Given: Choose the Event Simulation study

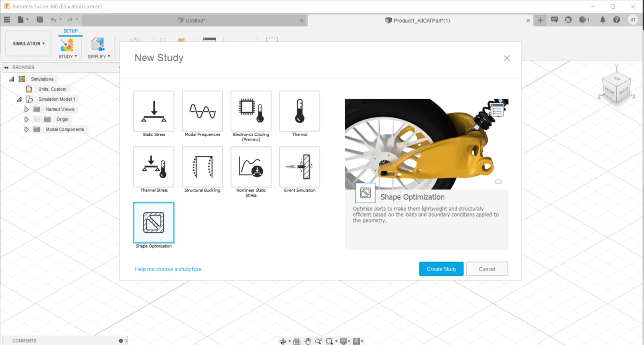Looking at the screenshot, I should 300,167.
